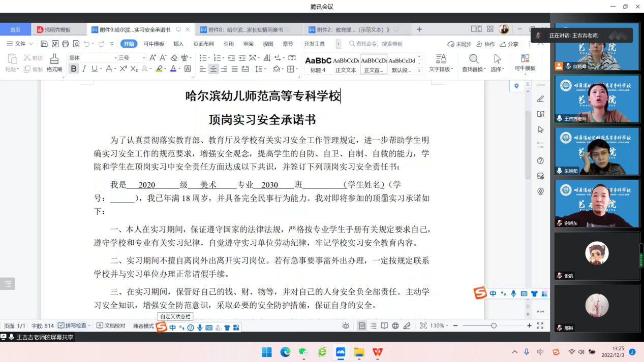Click the Select (选择) cursor tool
Screen dimensions: 644x362
click(498, 63)
